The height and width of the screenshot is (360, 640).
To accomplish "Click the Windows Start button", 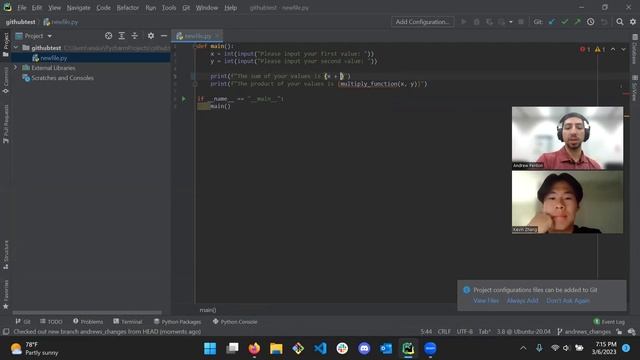I will 210,349.
